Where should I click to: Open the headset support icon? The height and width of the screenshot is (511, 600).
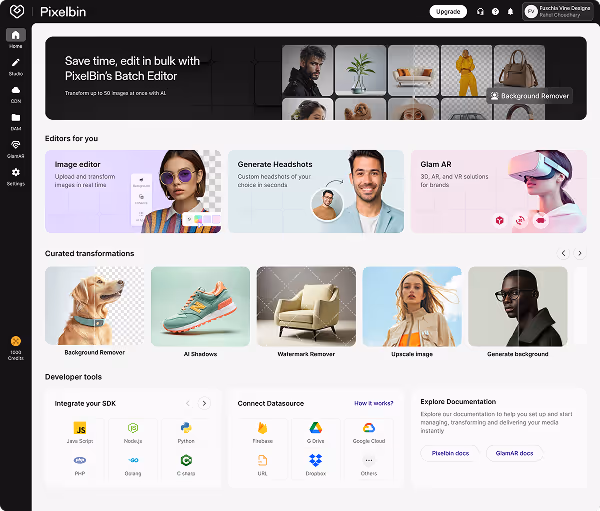480,11
